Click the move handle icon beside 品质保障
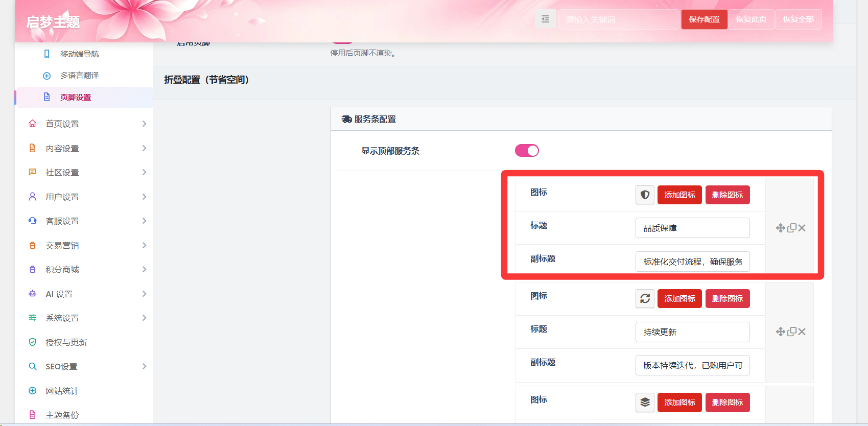The height and width of the screenshot is (426, 868). tap(780, 228)
